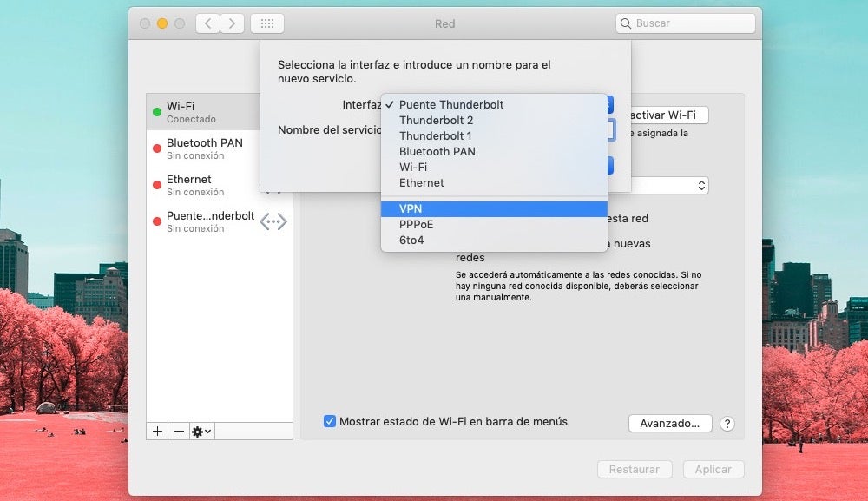Add a new network service with plus icon
This screenshot has height=501, width=868.
point(157,431)
